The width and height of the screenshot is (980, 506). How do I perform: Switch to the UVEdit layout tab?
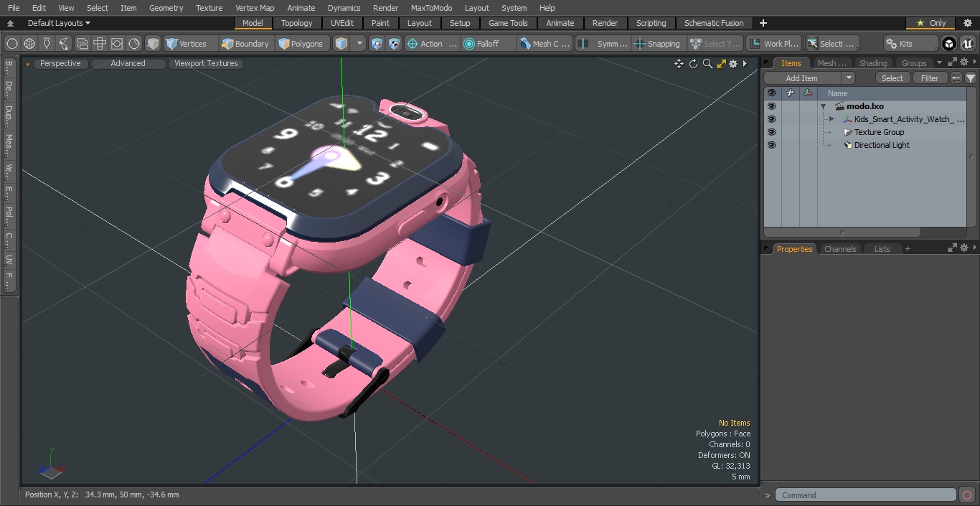[342, 23]
